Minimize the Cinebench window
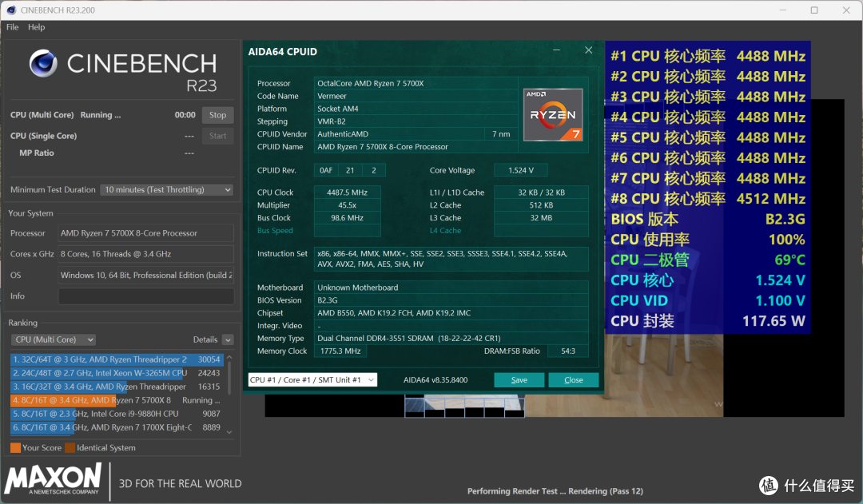The width and height of the screenshot is (863, 504). click(782, 10)
